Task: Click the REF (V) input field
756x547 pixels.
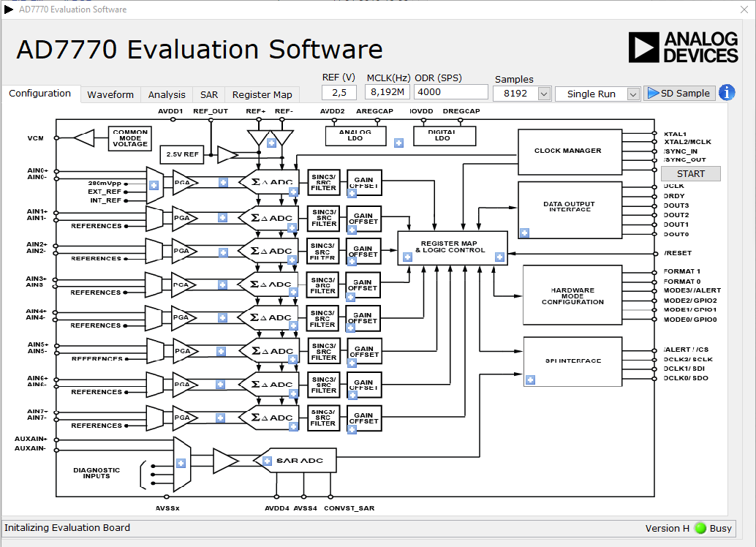Action: point(339,92)
